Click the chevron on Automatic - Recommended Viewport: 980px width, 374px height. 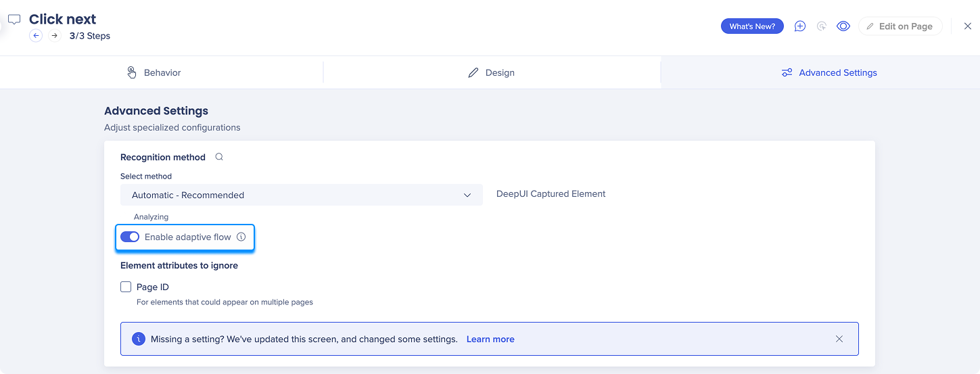pyautogui.click(x=467, y=195)
